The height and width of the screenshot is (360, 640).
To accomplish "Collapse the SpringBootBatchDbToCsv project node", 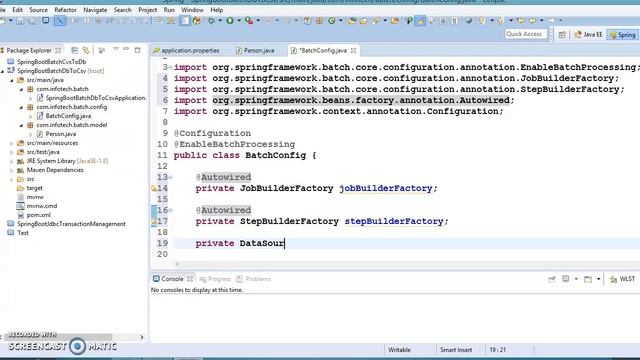I will click(2, 71).
